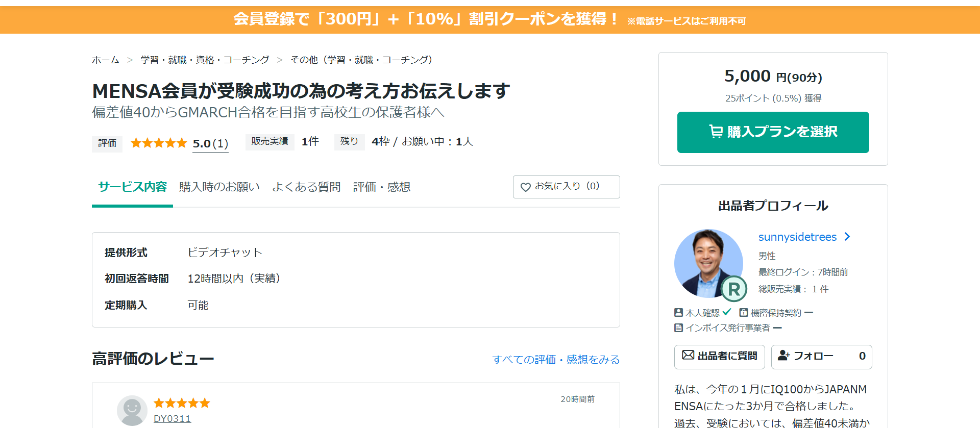Viewport: 980px width, 428px height.
Task: Follow the seller with the フォロー button
Action: pos(821,357)
